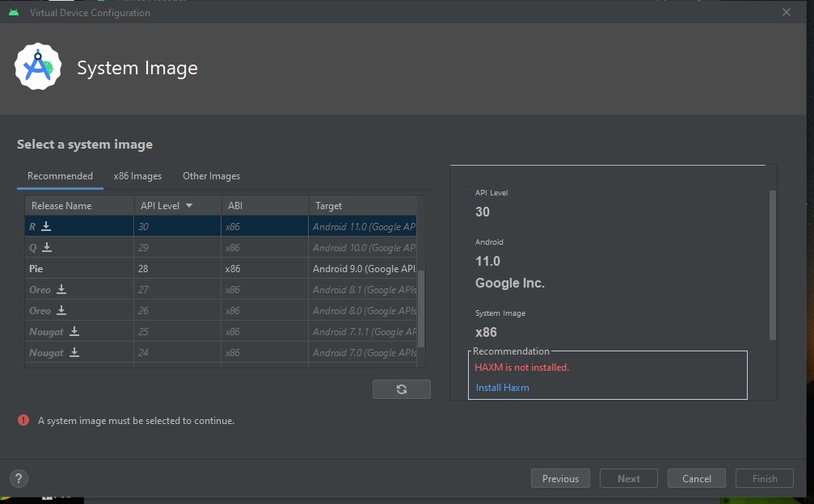Sort by API Level column arrow

(189, 206)
